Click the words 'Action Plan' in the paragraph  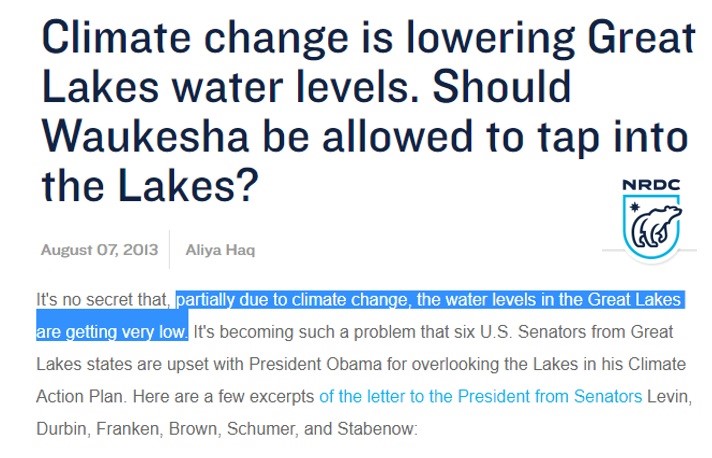[80, 397]
